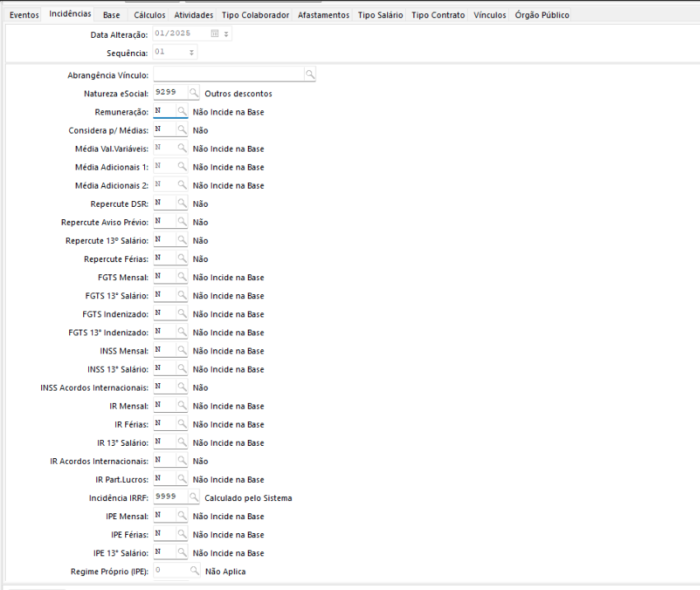Open Considera p/ Médias lookup icon
The image size is (700, 590).
click(182, 129)
